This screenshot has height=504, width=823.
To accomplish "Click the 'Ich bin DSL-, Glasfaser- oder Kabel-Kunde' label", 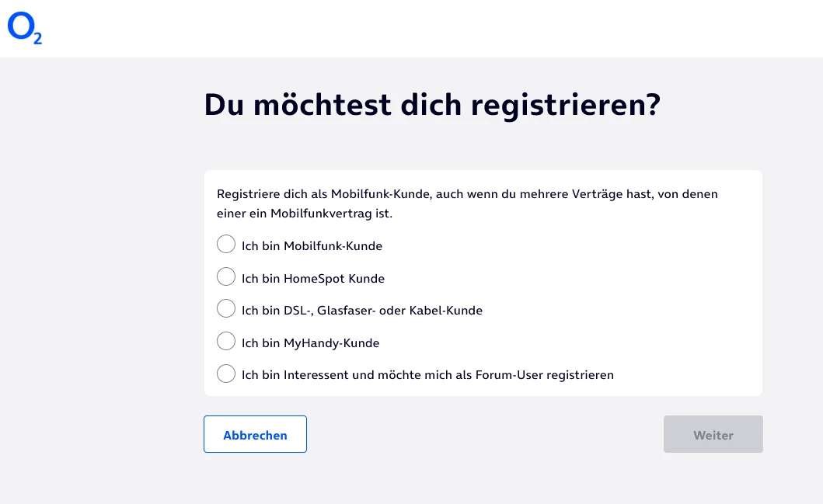I will coord(362,311).
